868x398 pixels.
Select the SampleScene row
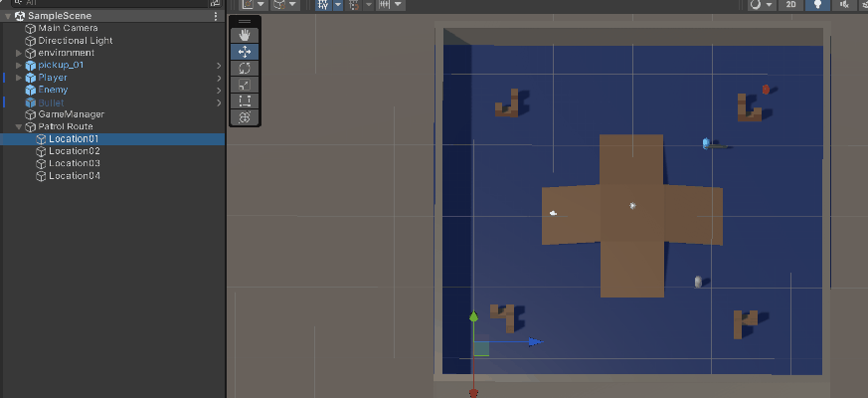point(112,16)
